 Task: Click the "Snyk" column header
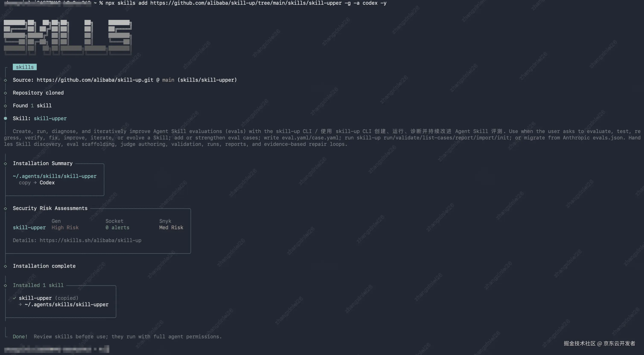click(x=165, y=221)
